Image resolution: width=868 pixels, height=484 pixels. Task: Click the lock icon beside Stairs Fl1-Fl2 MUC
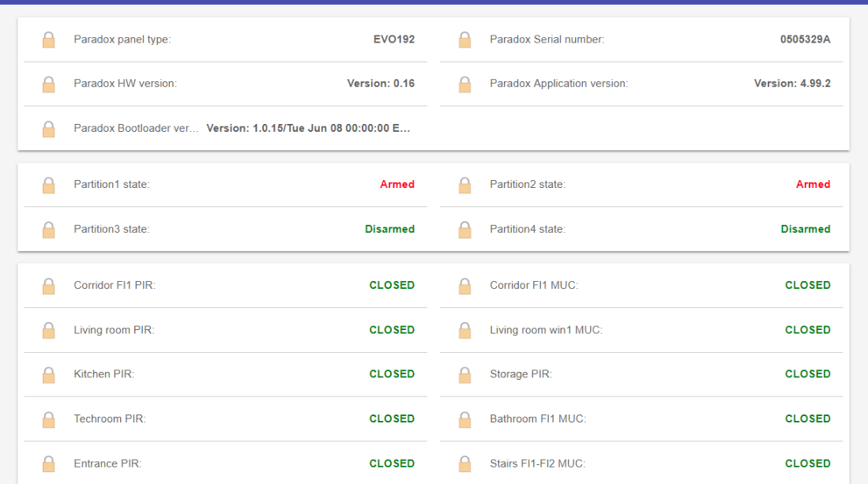[464, 463]
